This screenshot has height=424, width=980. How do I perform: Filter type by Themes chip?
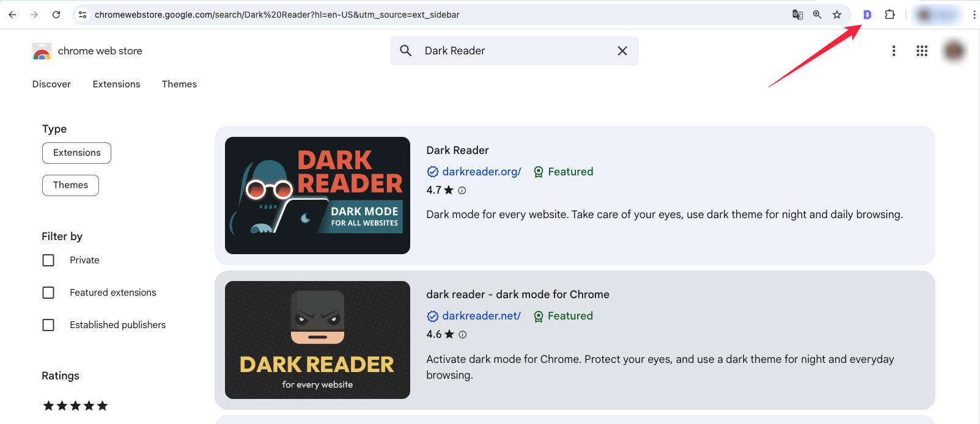tap(70, 185)
